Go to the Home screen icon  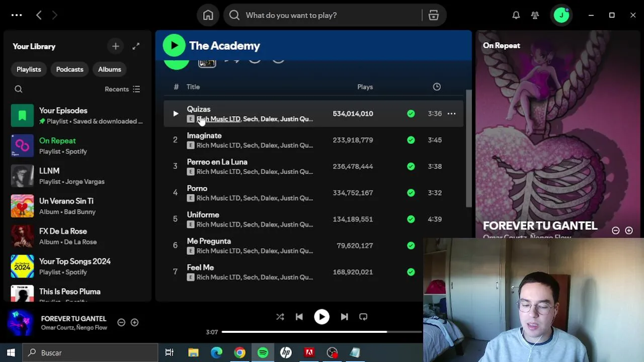pos(208,15)
